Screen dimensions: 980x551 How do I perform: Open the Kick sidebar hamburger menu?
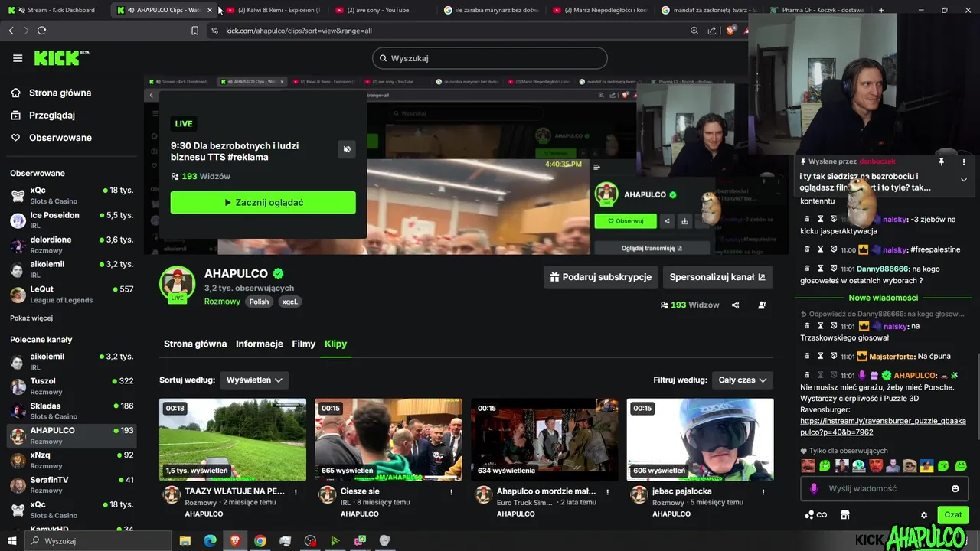tap(18, 58)
